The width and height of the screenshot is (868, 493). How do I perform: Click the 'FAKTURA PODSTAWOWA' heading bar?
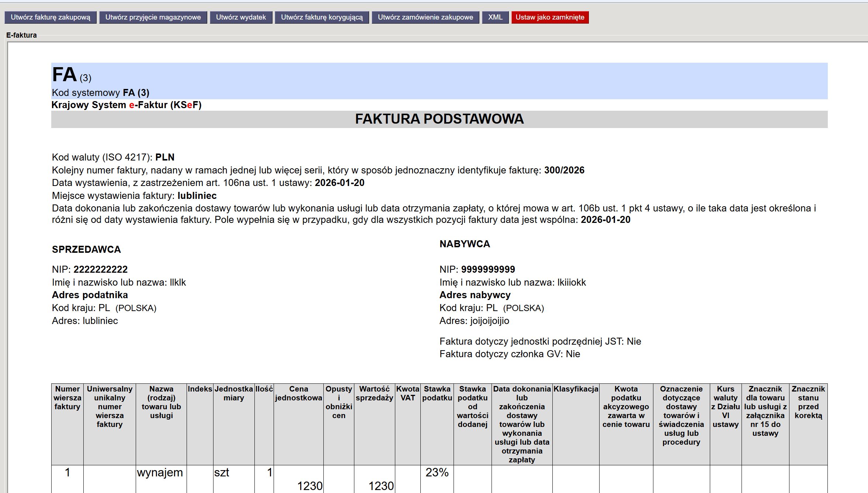[x=439, y=119]
